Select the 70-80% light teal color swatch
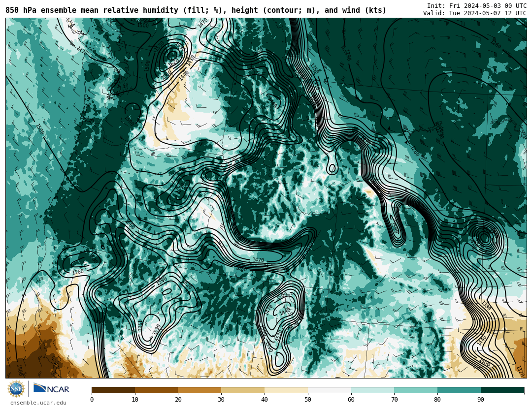 (416, 390)
